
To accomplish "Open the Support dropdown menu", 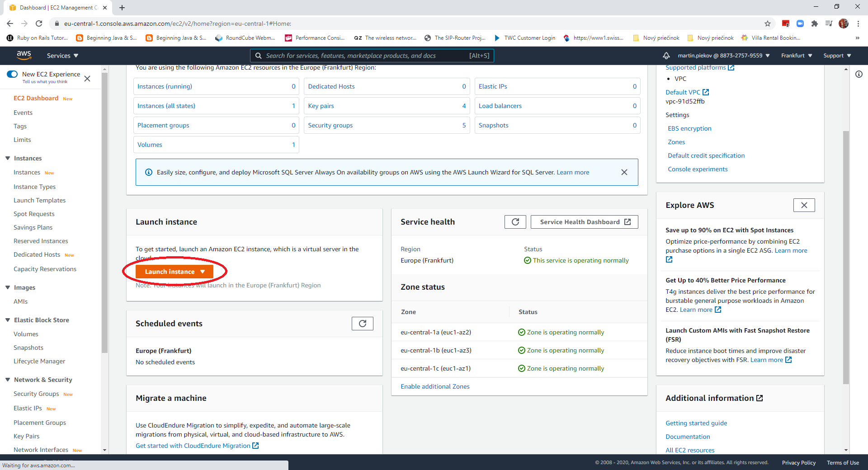I will pyautogui.click(x=837, y=56).
